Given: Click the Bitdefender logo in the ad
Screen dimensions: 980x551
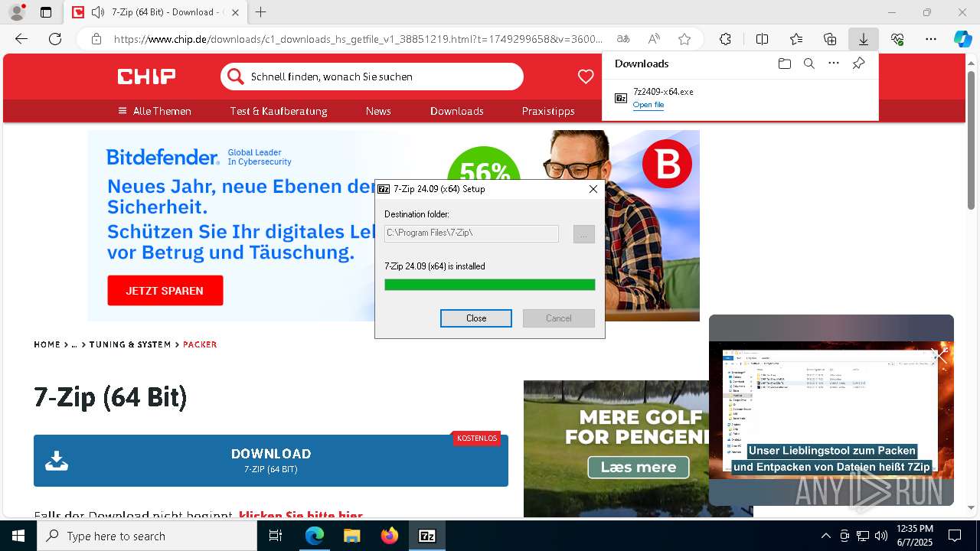Looking at the screenshot, I should [x=162, y=158].
